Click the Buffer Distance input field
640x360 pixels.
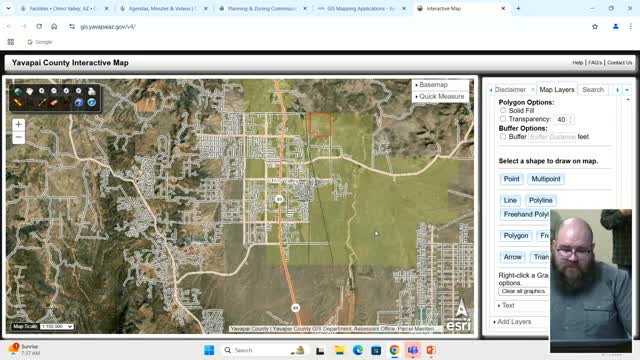[x=553, y=137]
